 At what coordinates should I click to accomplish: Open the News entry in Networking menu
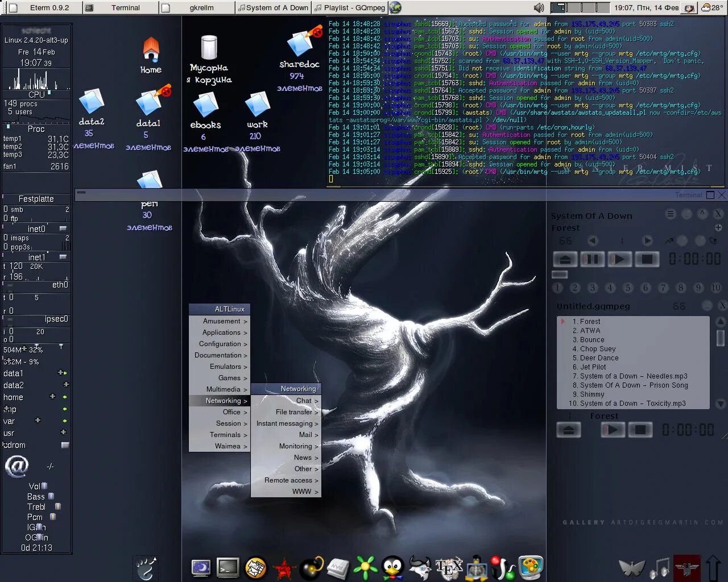(286, 458)
